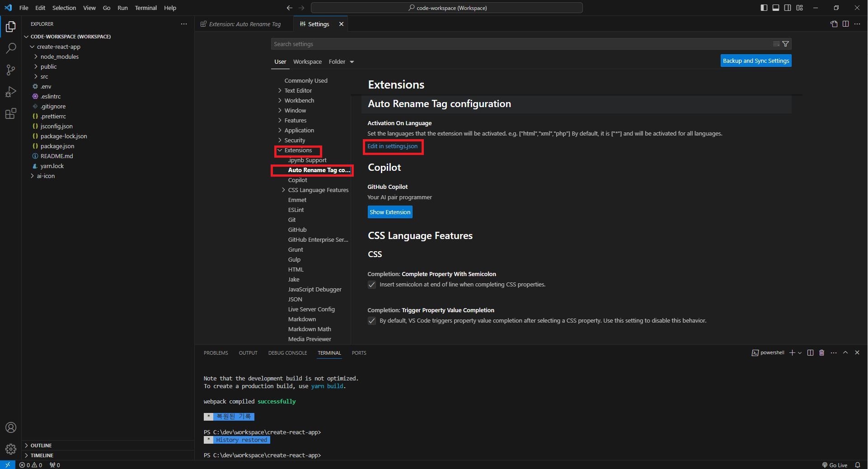Toggle Complete Property With Semicolon checkbox
Image resolution: width=868 pixels, height=469 pixels.
[372, 285]
